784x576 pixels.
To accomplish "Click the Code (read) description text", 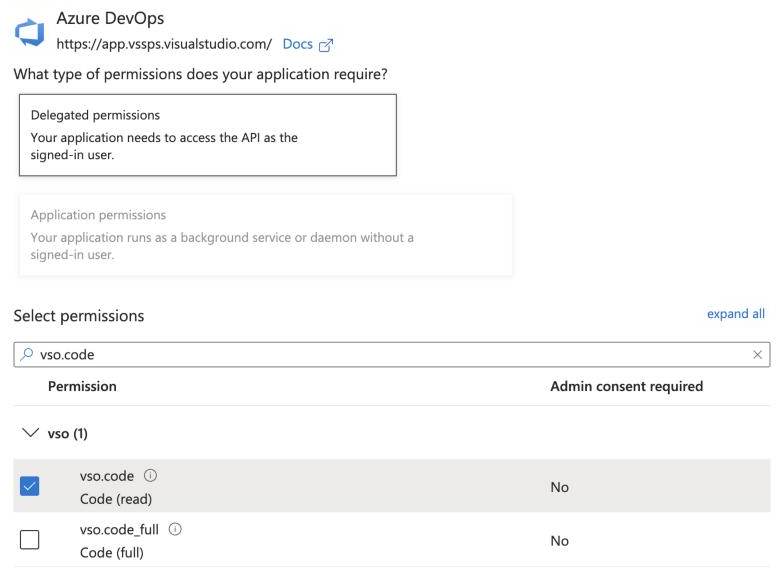I will (116, 499).
